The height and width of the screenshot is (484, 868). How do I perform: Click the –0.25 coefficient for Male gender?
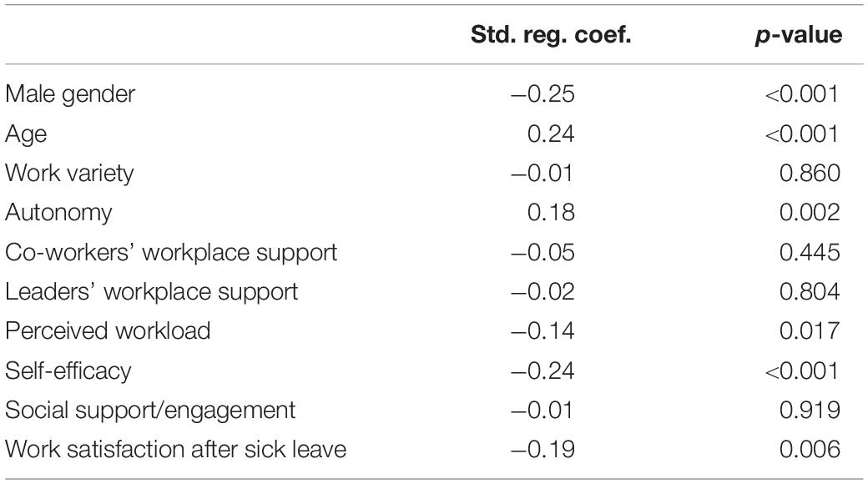(x=543, y=94)
